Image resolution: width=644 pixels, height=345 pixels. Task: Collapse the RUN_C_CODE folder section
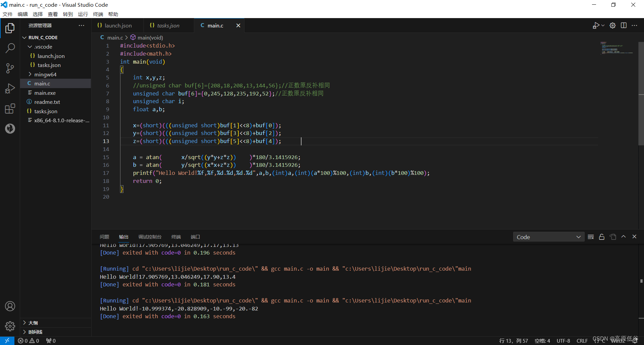(x=56, y=38)
